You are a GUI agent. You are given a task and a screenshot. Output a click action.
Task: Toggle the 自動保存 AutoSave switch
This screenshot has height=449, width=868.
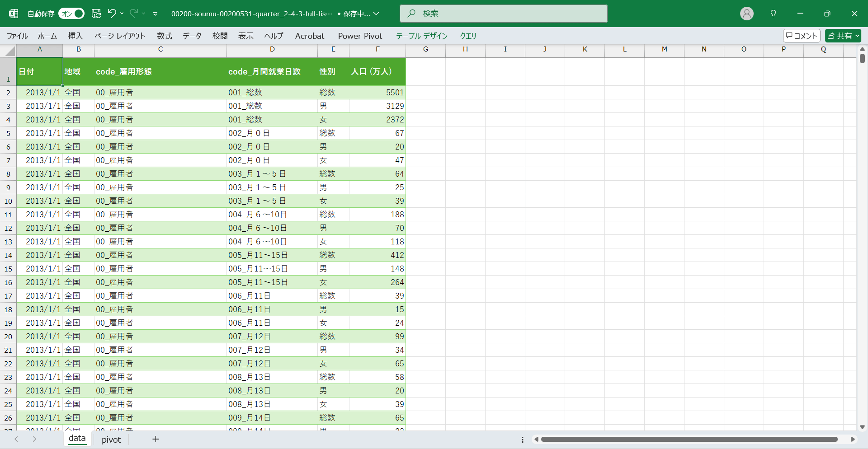pyautogui.click(x=71, y=14)
